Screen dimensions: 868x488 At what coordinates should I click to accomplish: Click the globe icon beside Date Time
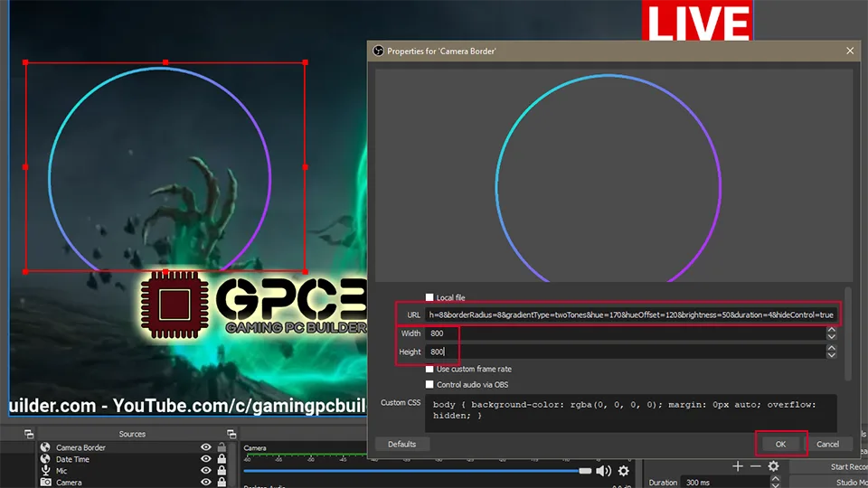click(45, 459)
